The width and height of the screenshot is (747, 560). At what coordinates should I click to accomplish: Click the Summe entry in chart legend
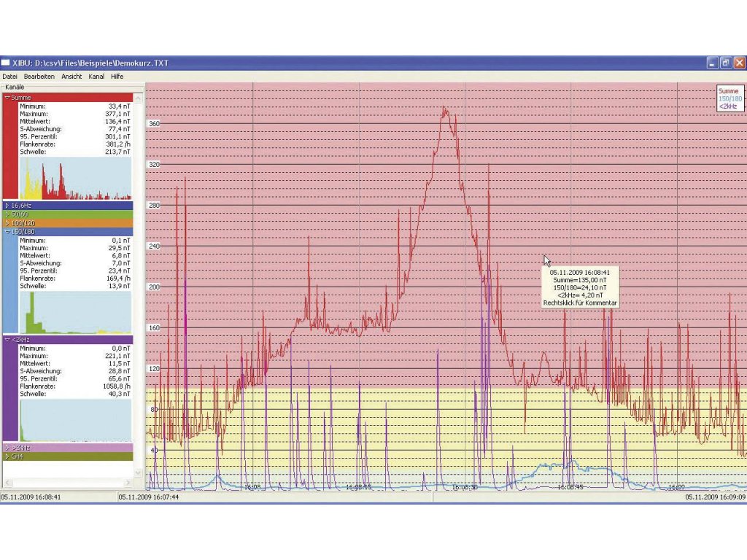[728, 91]
